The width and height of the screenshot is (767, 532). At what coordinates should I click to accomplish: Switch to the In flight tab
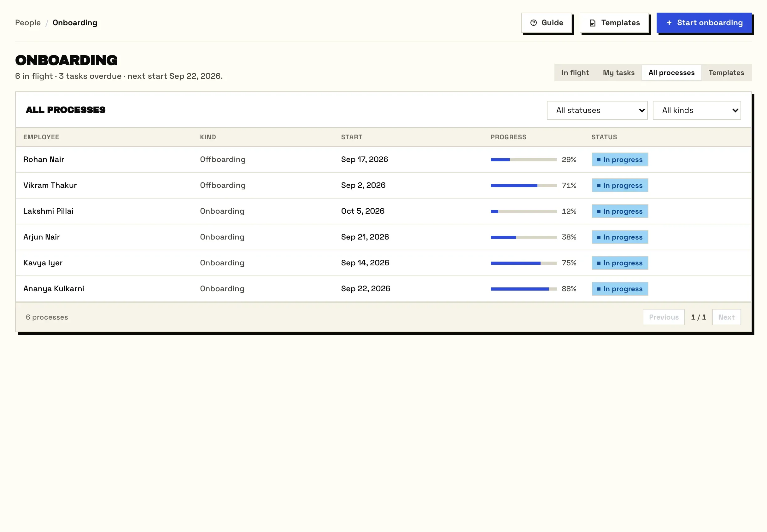point(575,73)
